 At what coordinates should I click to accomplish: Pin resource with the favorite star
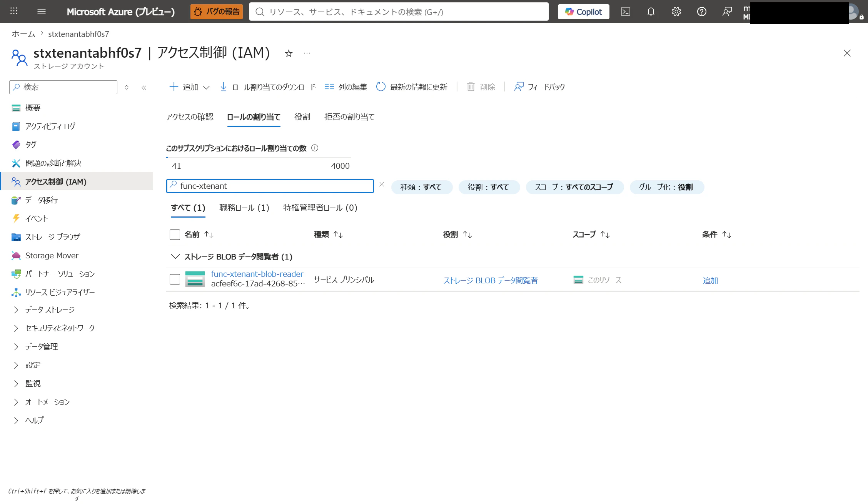pyautogui.click(x=289, y=53)
